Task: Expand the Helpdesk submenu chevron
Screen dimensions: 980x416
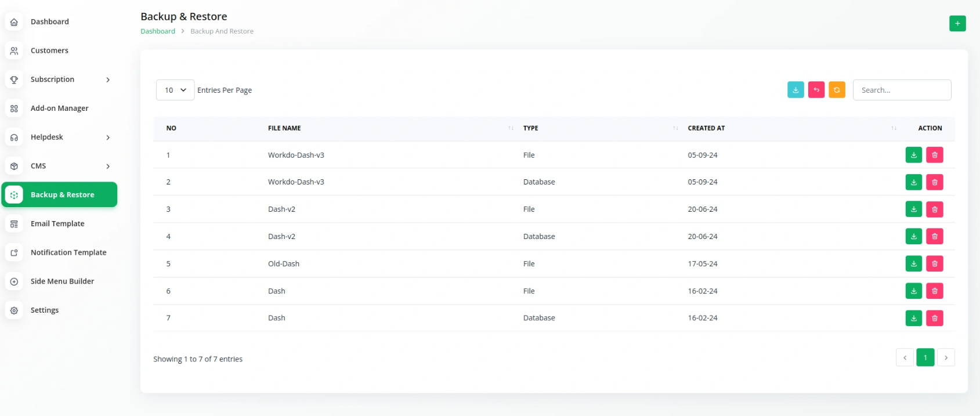Action: (x=108, y=138)
